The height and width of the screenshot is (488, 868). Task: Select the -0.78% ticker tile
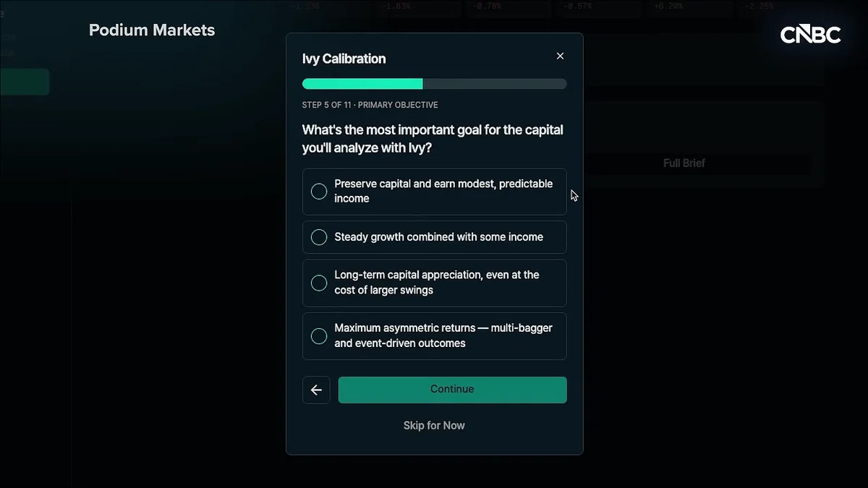pyautogui.click(x=509, y=8)
